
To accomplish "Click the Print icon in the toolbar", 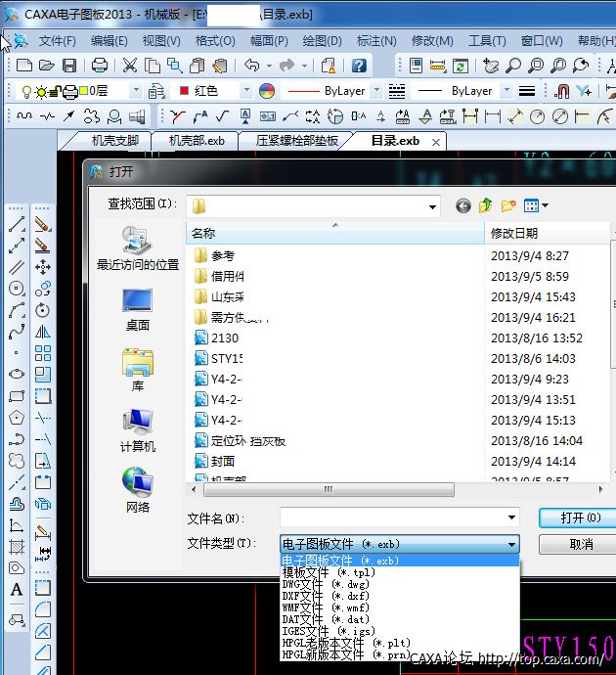I will pyautogui.click(x=99, y=66).
